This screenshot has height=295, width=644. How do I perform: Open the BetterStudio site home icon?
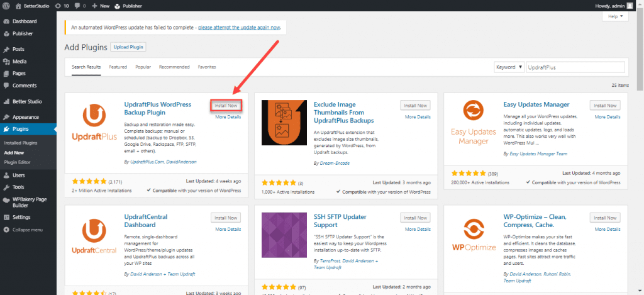pyautogui.click(x=18, y=6)
